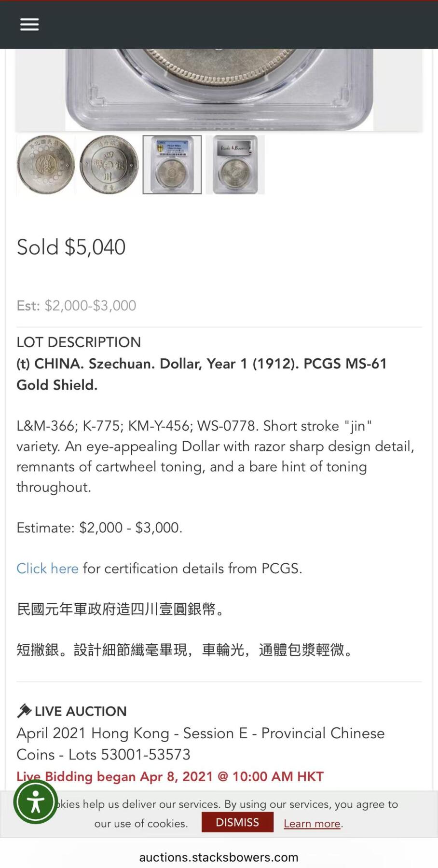Tap the large coin slab image

click(219, 90)
